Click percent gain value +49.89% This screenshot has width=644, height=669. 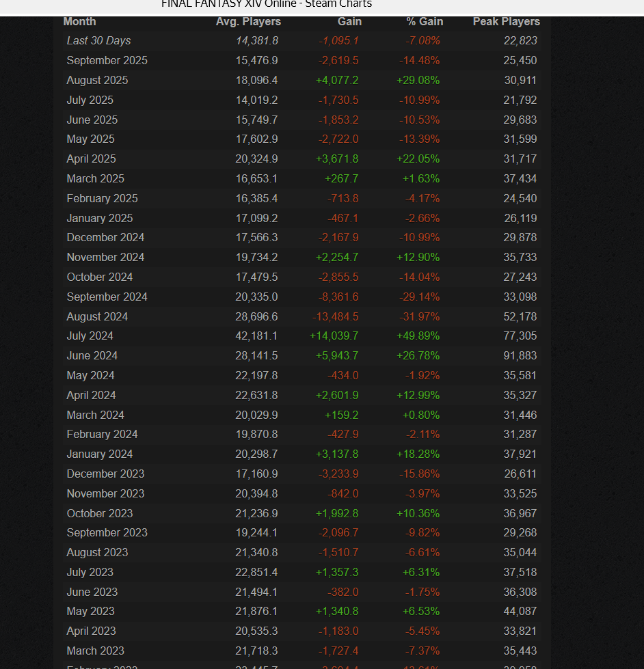click(418, 336)
